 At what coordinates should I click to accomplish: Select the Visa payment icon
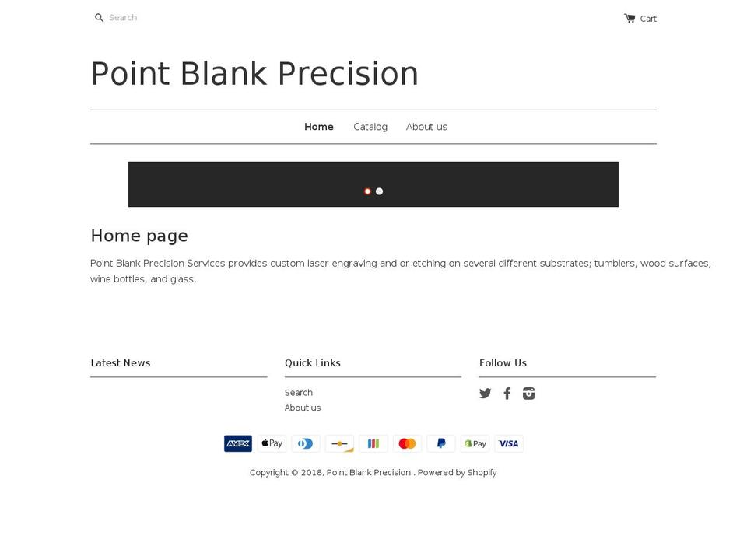pyautogui.click(x=509, y=443)
